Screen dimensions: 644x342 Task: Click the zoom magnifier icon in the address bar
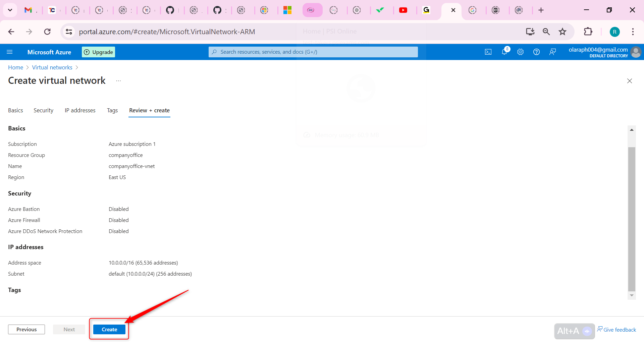[546, 32]
